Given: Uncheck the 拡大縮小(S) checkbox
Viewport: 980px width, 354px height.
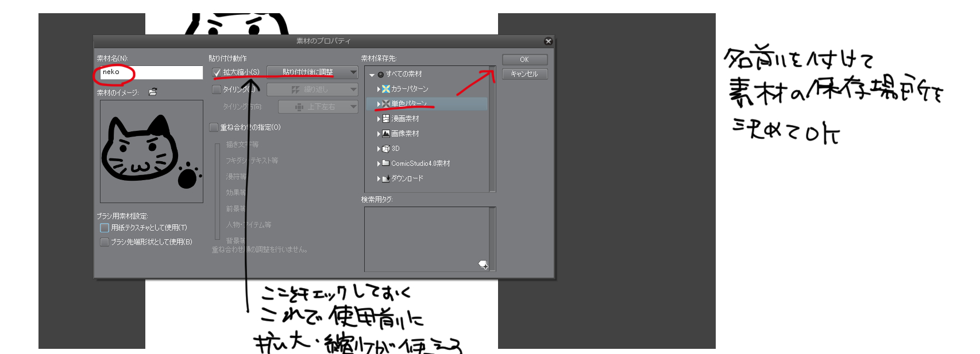Looking at the screenshot, I should tap(217, 72).
